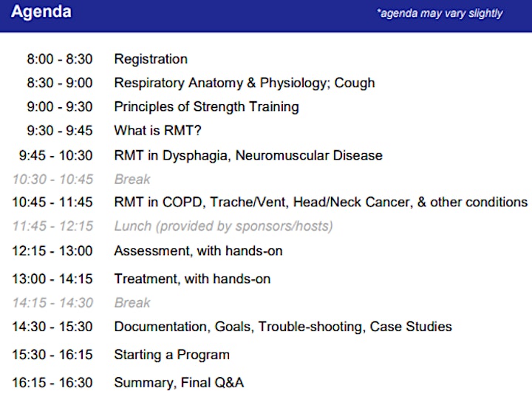Click the Registration agenda item
This screenshot has width=532, height=408.
tap(151, 59)
